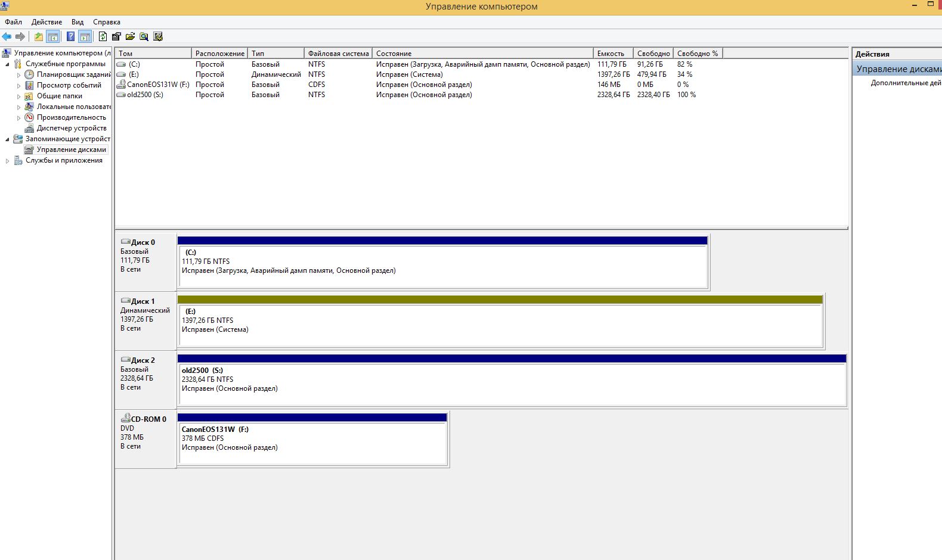Sort volumes by Файловая система column header
Image resolution: width=942 pixels, height=560 pixels.
coord(338,54)
